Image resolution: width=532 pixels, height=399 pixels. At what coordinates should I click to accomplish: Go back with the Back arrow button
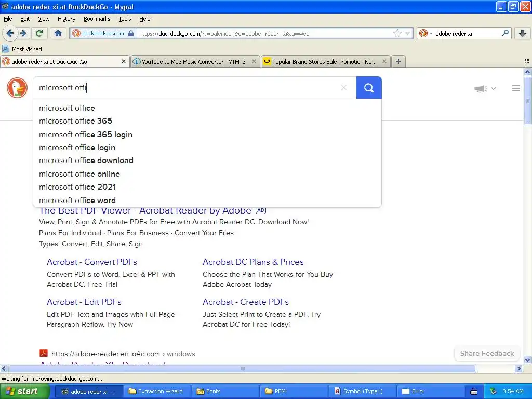coord(10,33)
